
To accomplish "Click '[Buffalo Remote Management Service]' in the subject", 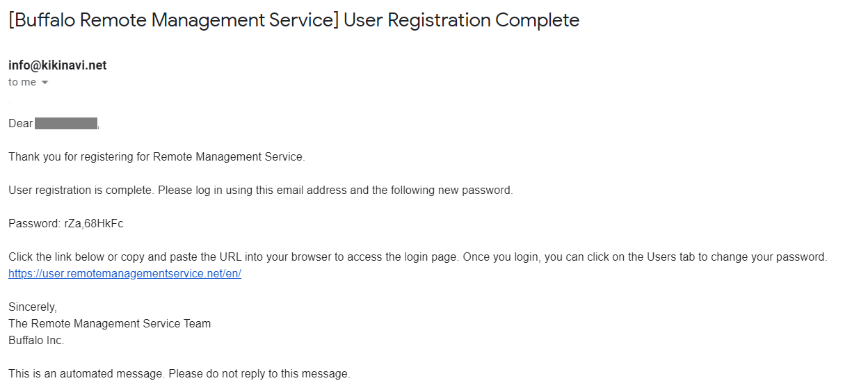I will [x=174, y=20].
